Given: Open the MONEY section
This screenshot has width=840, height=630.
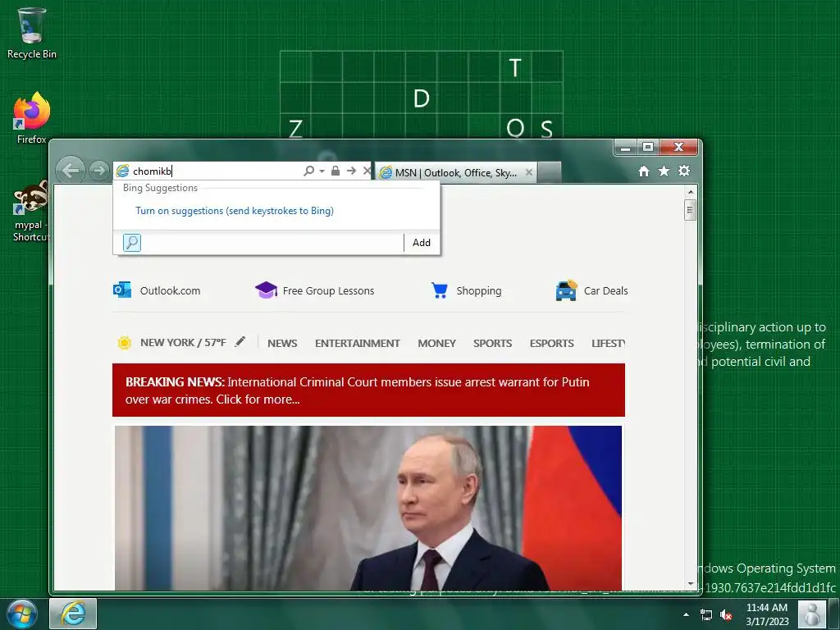Looking at the screenshot, I should (436, 344).
